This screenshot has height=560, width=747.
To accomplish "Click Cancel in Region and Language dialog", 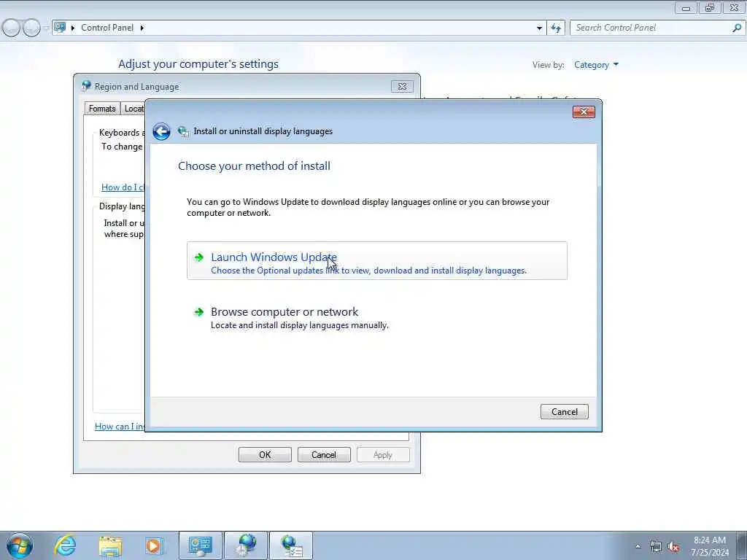I will 324,455.
